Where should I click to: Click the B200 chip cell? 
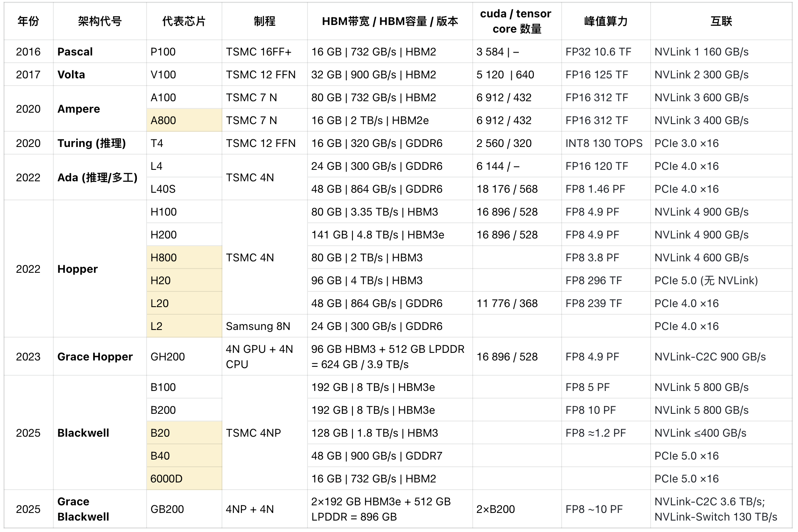point(184,410)
